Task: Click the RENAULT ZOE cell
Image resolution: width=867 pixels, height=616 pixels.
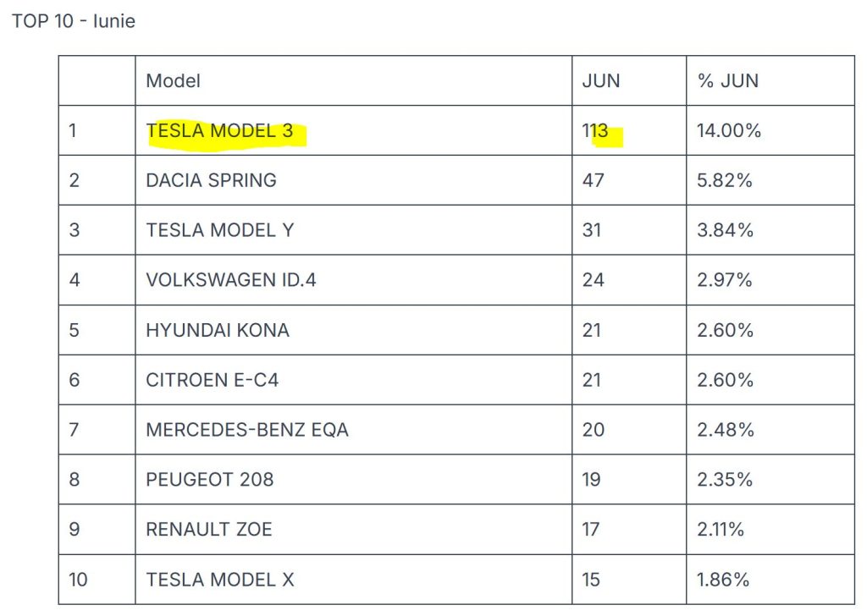Action: point(208,530)
